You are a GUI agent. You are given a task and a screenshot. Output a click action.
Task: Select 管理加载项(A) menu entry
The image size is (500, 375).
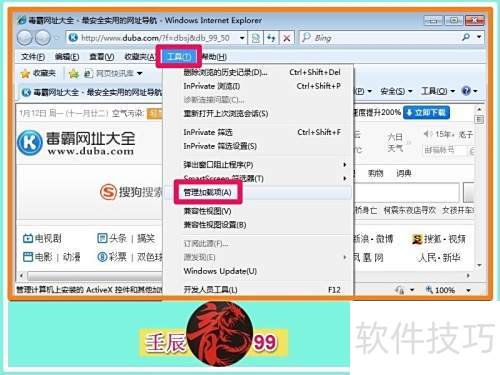[258, 192]
